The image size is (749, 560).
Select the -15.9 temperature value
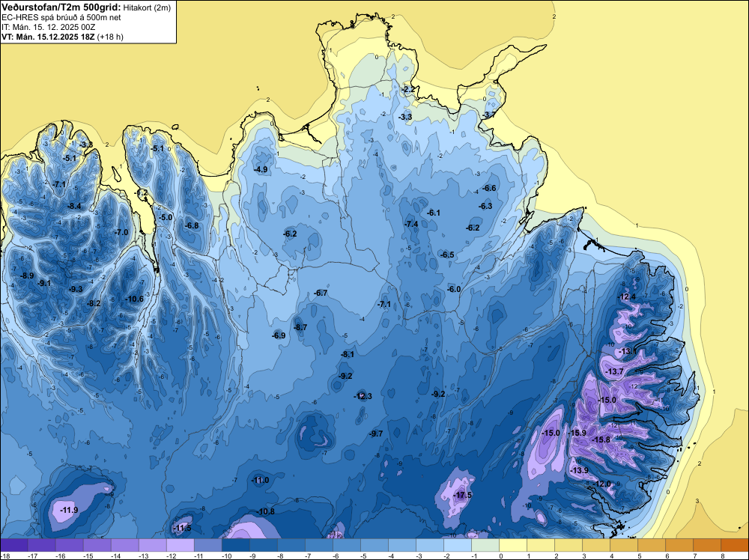click(x=577, y=433)
